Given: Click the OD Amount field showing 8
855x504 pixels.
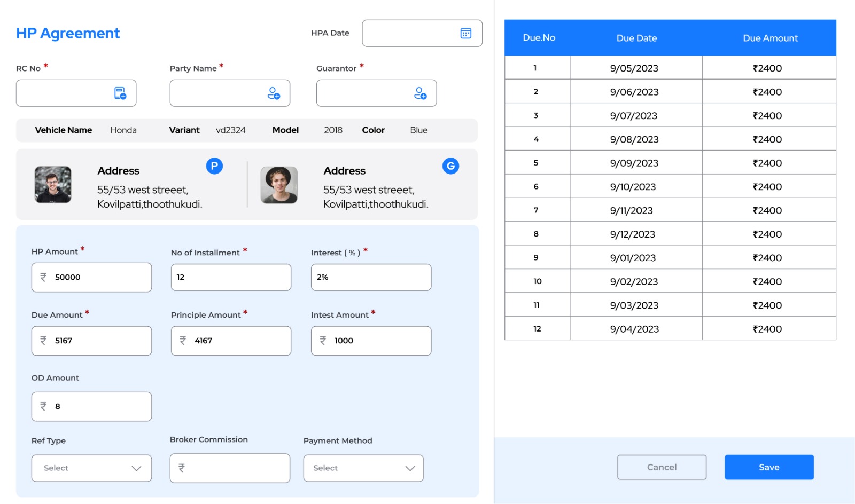Looking at the screenshot, I should 91,406.
